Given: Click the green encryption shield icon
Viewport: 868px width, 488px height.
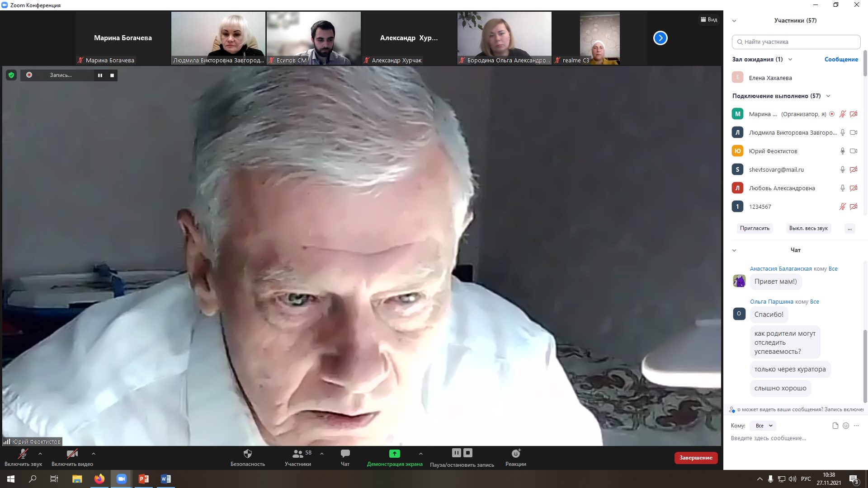Looking at the screenshot, I should (11, 75).
